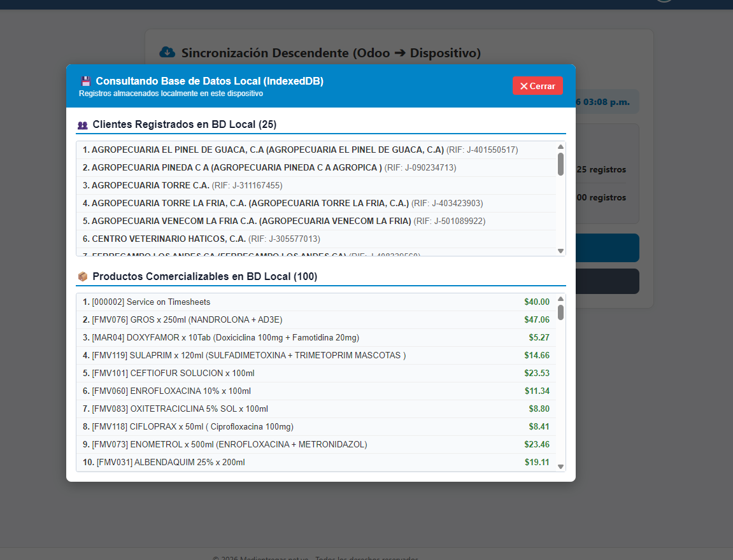Click the 25 registros count in background
733x560 pixels.
[601, 169]
